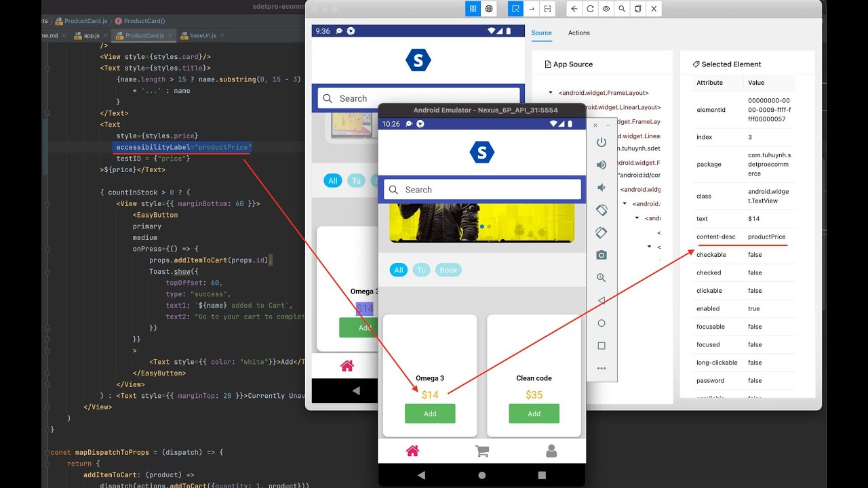Screen dimensions: 868x488
Task: Open cart tab in emulator app
Action: (x=482, y=451)
